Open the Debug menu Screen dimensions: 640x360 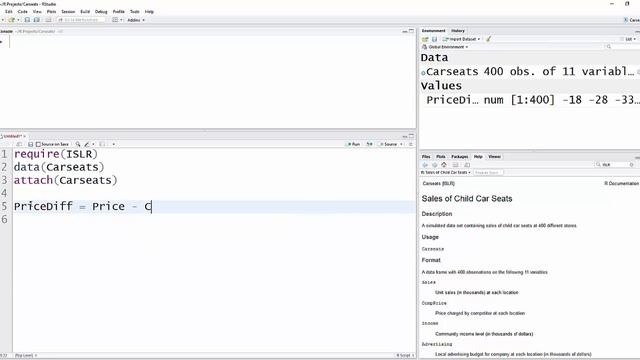pos(101,12)
